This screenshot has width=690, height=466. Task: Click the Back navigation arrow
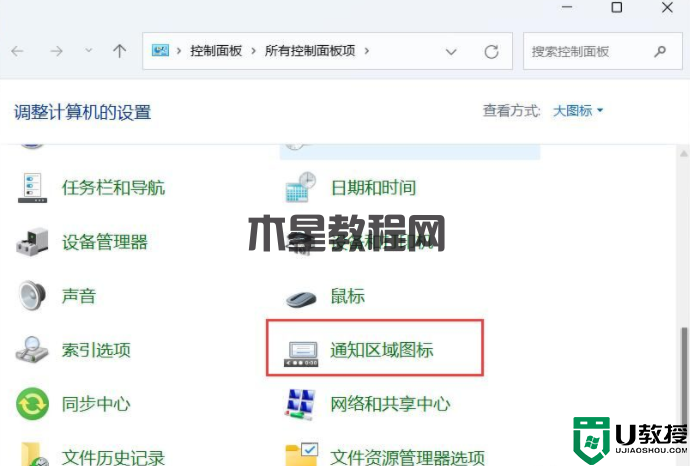(x=17, y=51)
